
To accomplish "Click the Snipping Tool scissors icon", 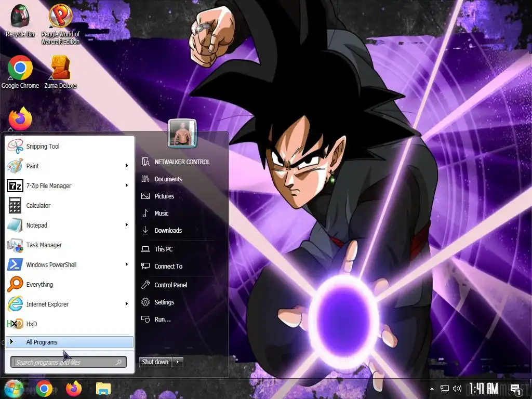I will click(x=15, y=146).
